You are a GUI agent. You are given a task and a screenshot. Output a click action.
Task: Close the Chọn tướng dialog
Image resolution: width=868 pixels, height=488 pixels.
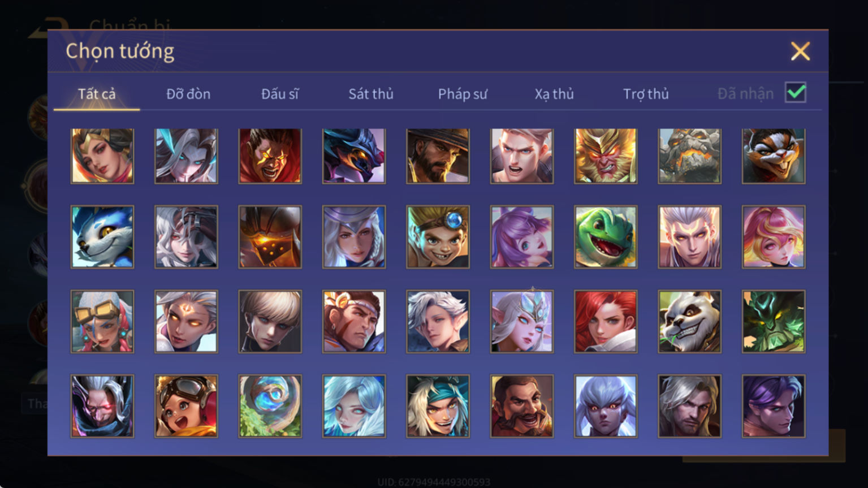800,51
